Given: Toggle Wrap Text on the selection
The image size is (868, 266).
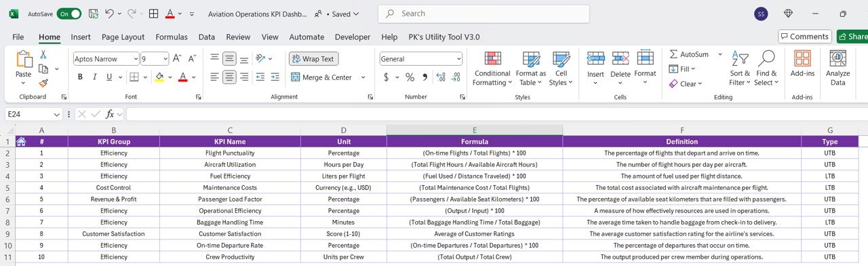Looking at the screenshot, I should [313, 59].
